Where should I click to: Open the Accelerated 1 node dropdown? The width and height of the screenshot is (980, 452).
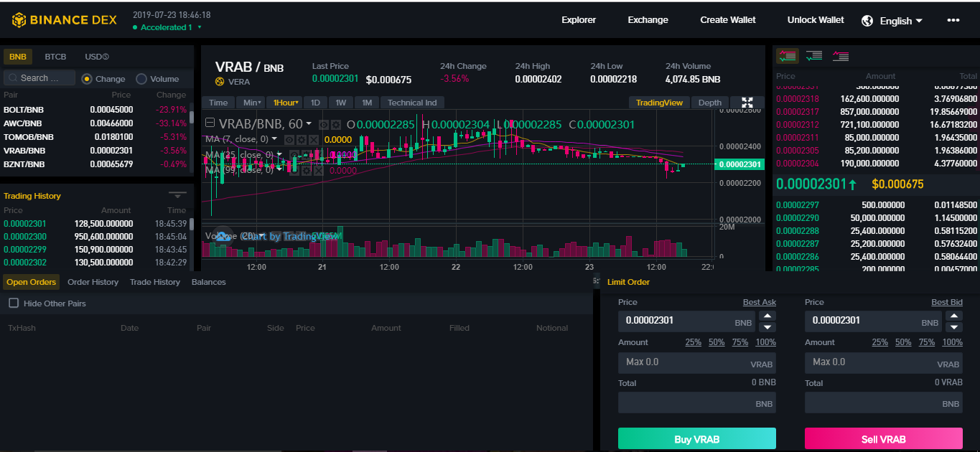(x=167, y=27)
